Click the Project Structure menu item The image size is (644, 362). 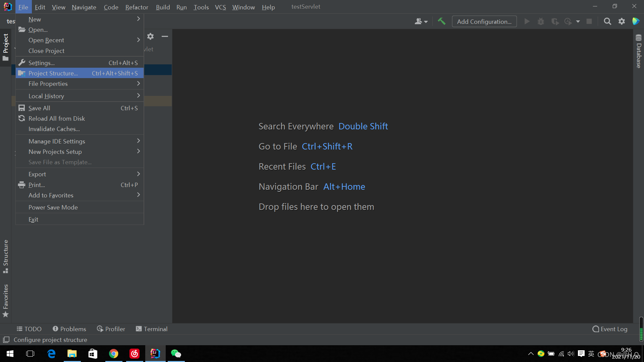[53, 73]
